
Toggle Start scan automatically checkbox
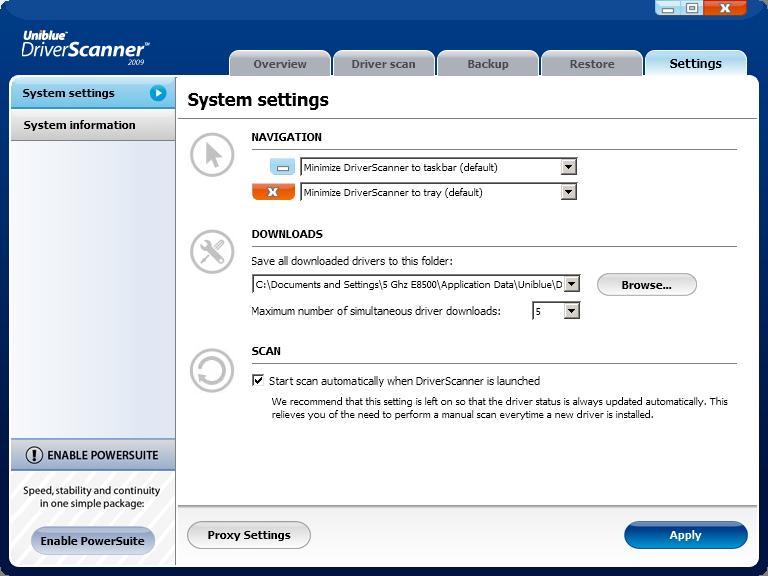pos(259,381)
